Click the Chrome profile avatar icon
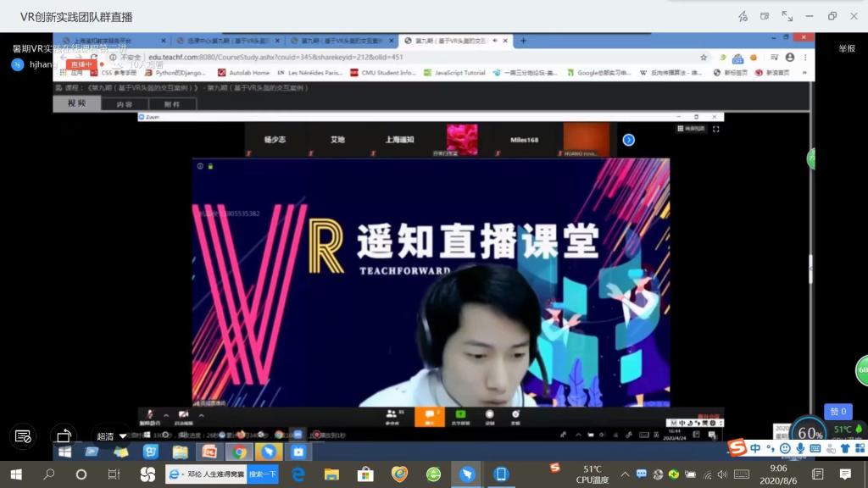The height and width of the screenshot is (488, 868). 790,57
